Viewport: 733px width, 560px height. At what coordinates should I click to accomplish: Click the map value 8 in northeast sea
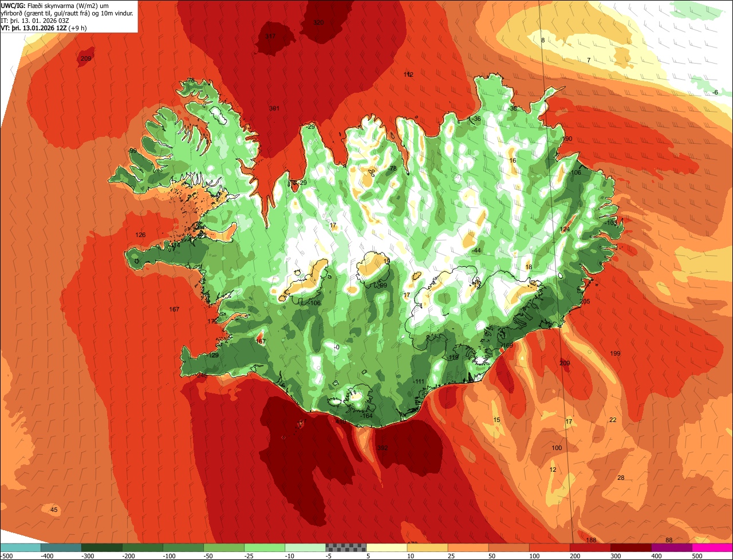tap(543, 40)
